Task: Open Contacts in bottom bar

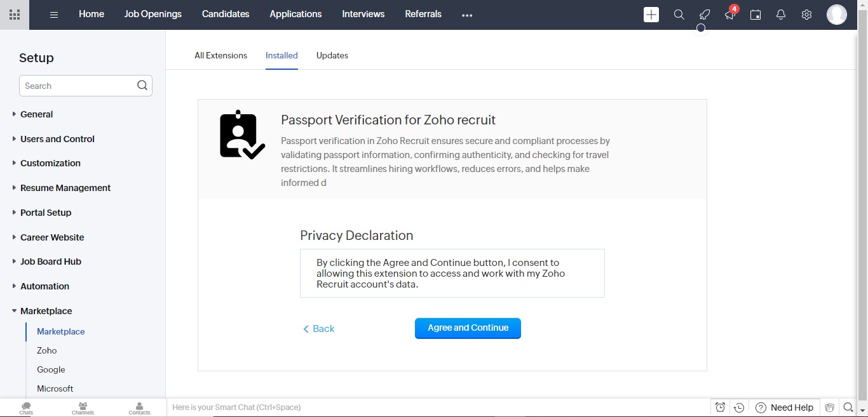Action: pyautogui.click(x=139, y=408)
